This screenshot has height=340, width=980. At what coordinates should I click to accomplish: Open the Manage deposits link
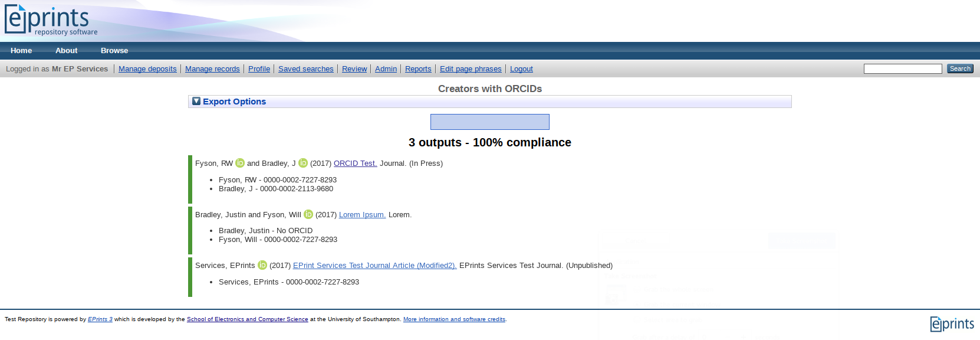click(x=147, y=69)
